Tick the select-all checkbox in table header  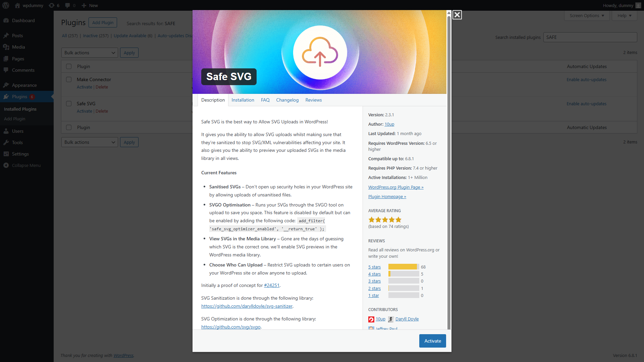[x=69, y=66]
